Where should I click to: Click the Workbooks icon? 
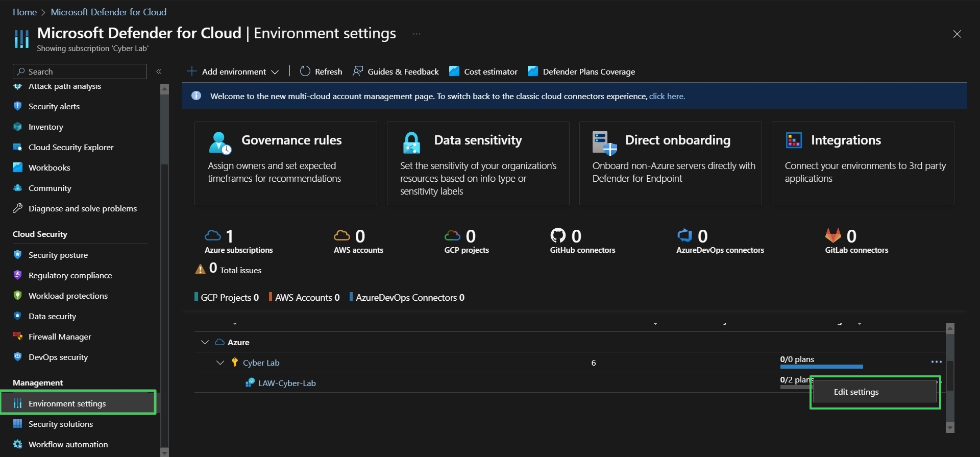click(18, 167)
